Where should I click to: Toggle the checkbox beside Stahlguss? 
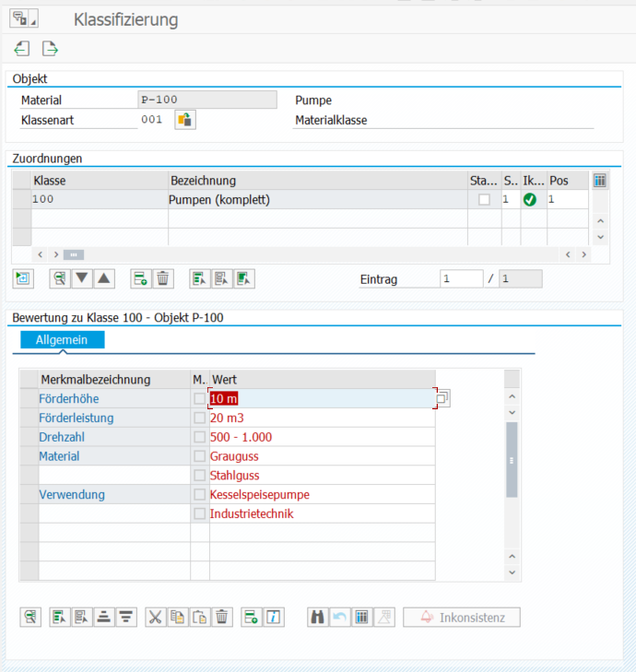pyautogui.click(x=199, y=476)
